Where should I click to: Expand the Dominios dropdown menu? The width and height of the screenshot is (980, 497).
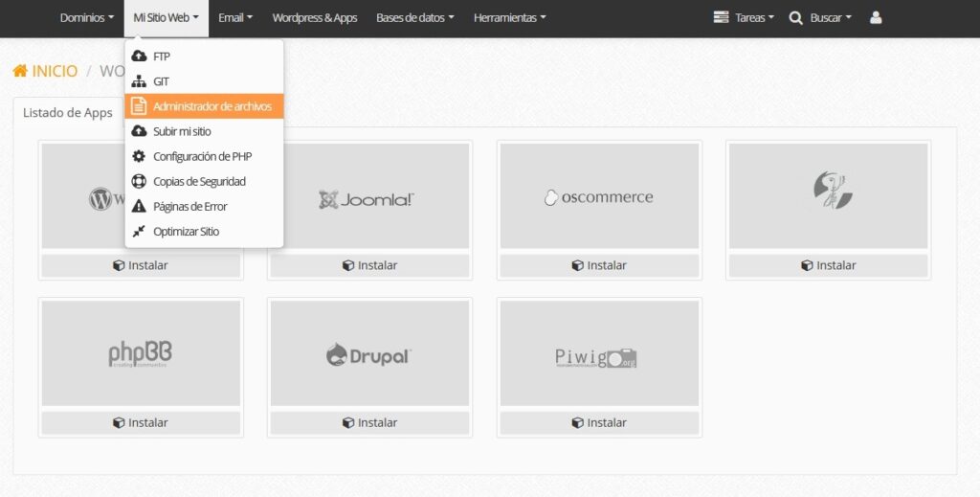point(87,17)
